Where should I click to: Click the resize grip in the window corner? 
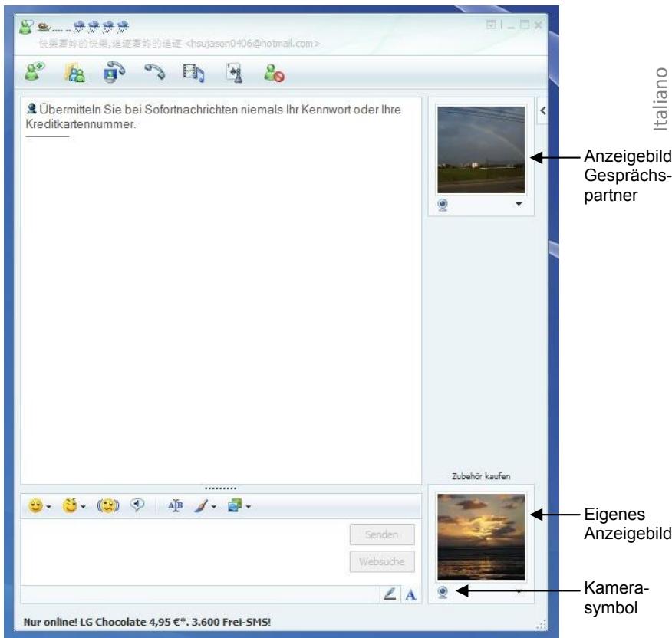point(542,624)
